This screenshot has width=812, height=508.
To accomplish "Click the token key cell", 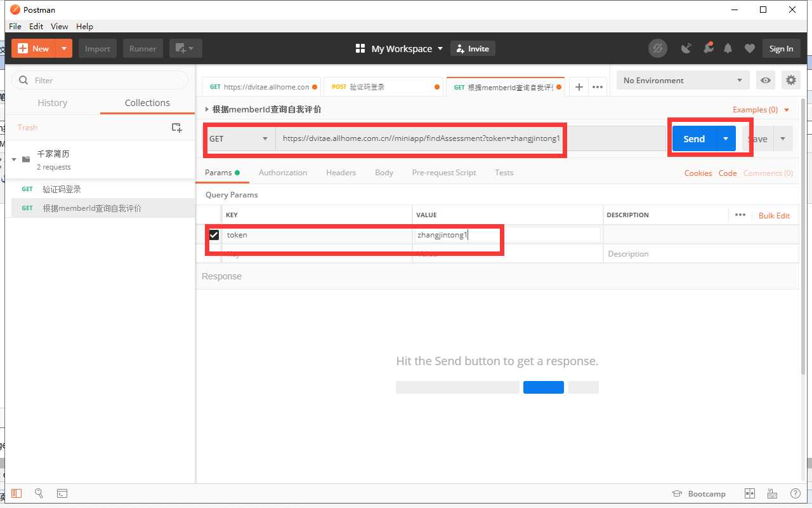I will pyautogui.click(x=317, y=235).
